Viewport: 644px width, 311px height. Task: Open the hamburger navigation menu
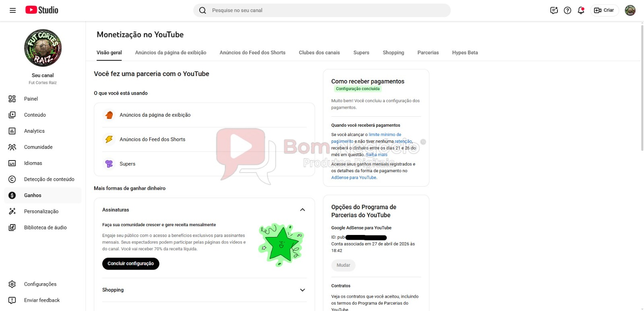click(x=12, y=10)
